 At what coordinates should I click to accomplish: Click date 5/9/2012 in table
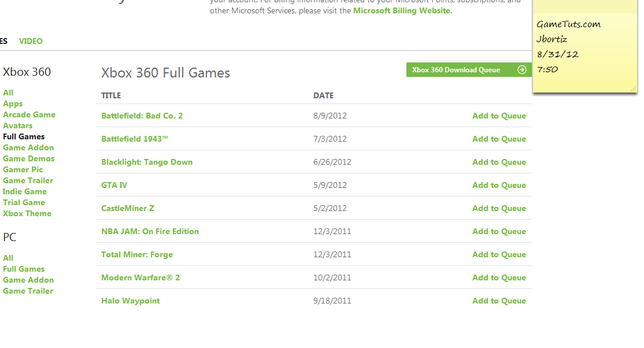(330, 186)
